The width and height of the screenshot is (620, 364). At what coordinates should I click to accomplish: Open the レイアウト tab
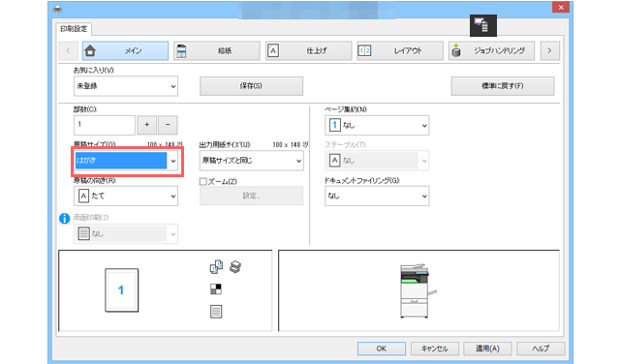click(x=400, y=51)
